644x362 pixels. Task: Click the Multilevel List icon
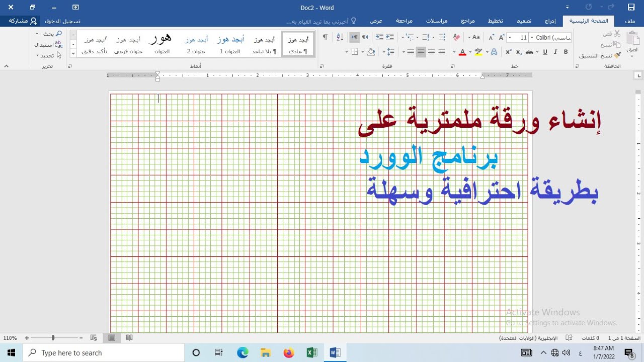410,37
